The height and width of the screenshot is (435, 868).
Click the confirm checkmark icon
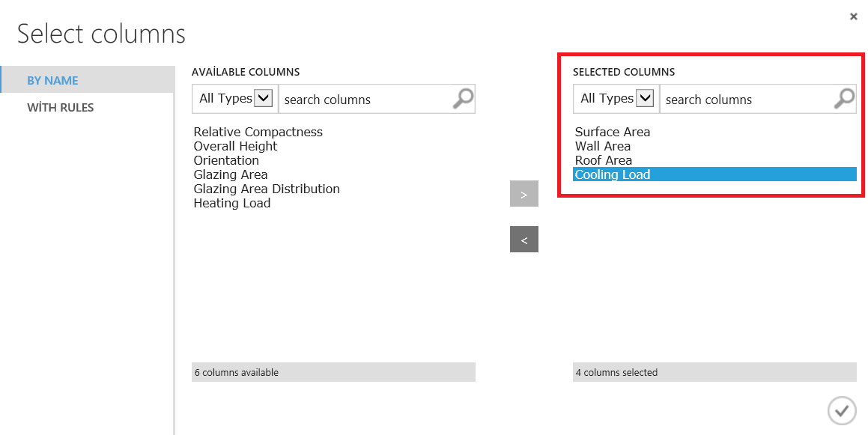(x=842, y=410)
